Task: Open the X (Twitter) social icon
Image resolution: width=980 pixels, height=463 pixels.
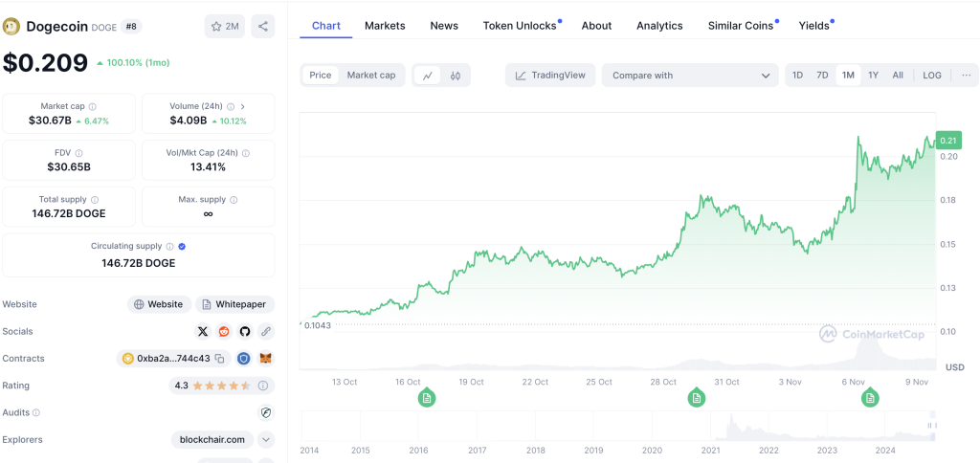Action: [203, 331]
